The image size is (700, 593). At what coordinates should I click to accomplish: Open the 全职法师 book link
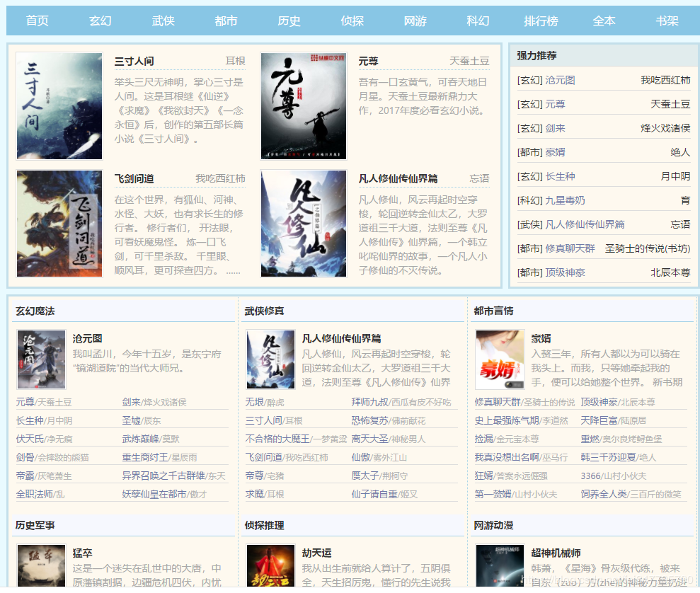pos(35,494)
